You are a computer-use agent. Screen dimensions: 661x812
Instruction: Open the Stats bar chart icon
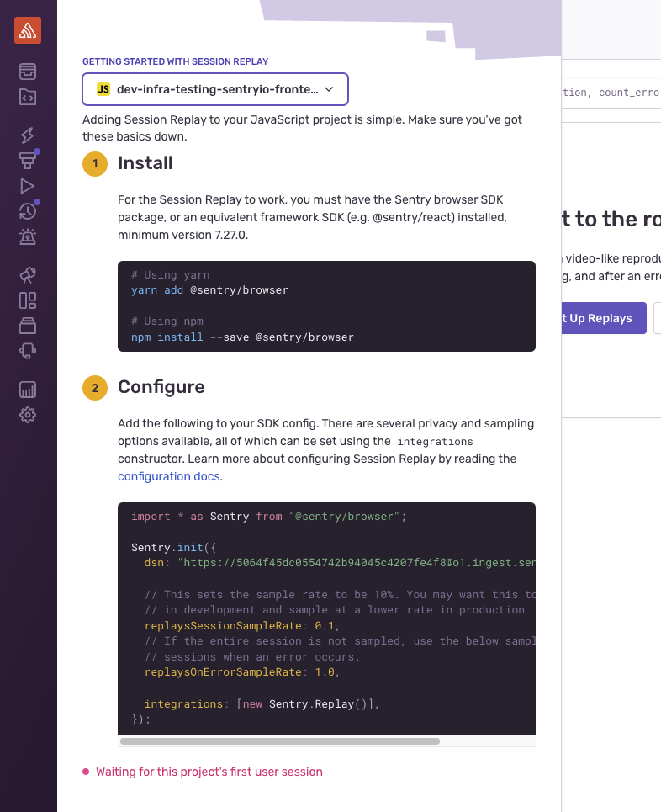[28, 389]
